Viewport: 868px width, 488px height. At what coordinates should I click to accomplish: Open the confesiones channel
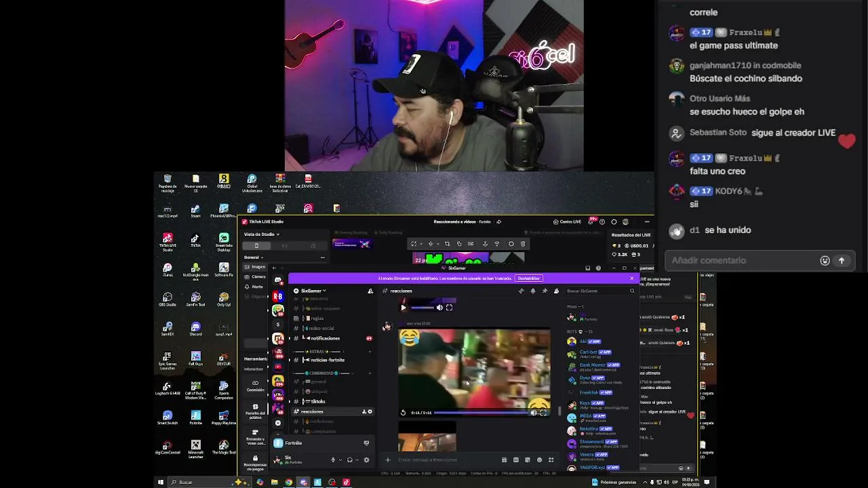pyautogui.click(x=322, y=422)
